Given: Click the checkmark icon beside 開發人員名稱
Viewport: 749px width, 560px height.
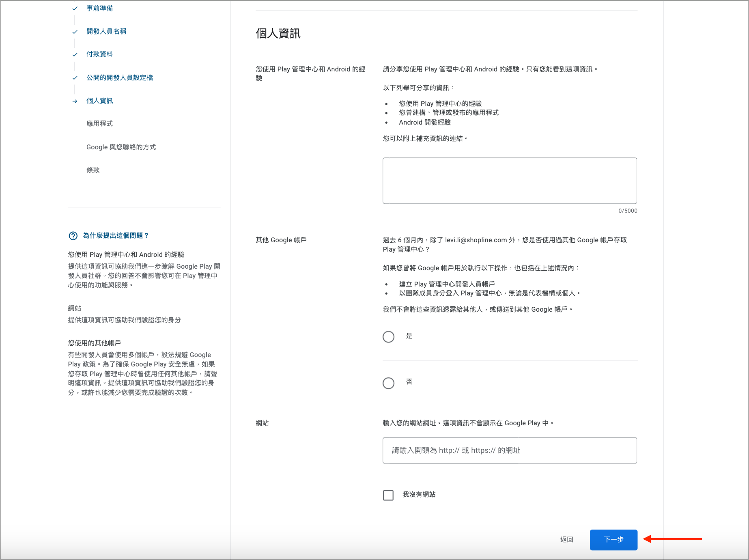Looking at the screenshot, I should [75, 32].
